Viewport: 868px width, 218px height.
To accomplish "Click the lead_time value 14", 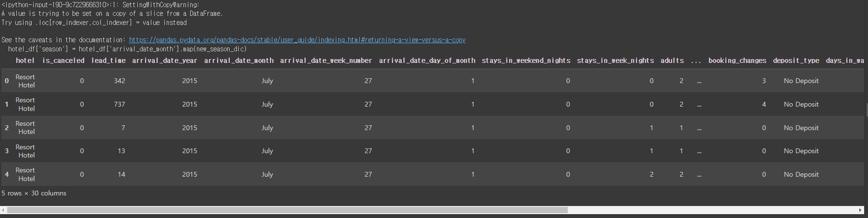I will click(x=122, y=174).
